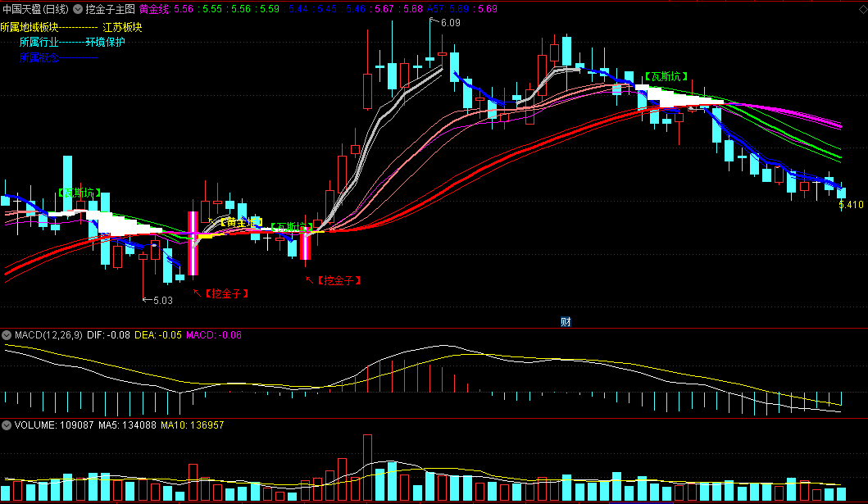Click the 所属地域板块 label

pos(30,27)
